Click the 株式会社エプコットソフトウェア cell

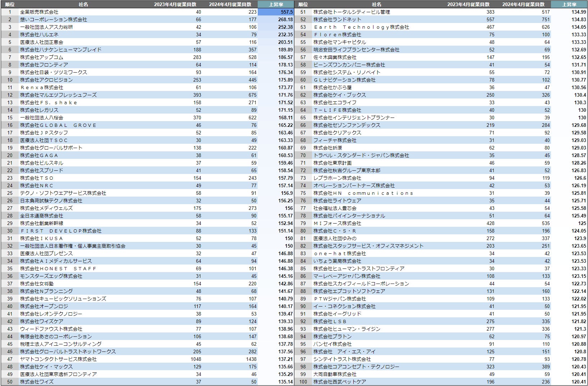click(x=349, y=291)
